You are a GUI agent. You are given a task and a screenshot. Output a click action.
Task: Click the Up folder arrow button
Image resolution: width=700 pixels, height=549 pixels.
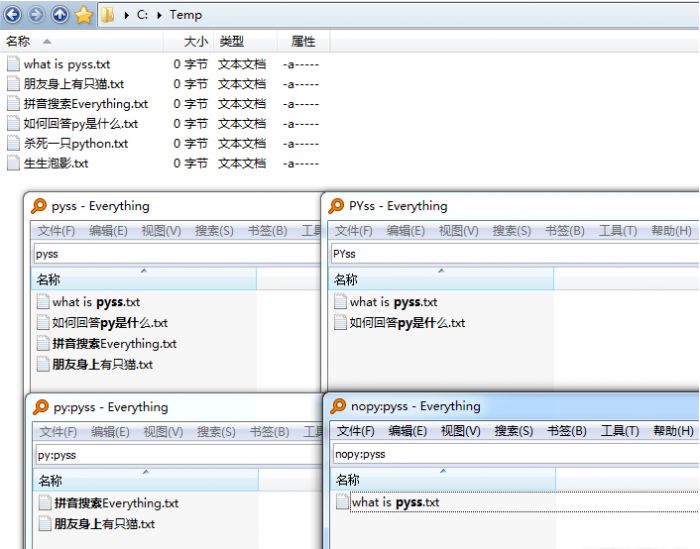(60, 15)
